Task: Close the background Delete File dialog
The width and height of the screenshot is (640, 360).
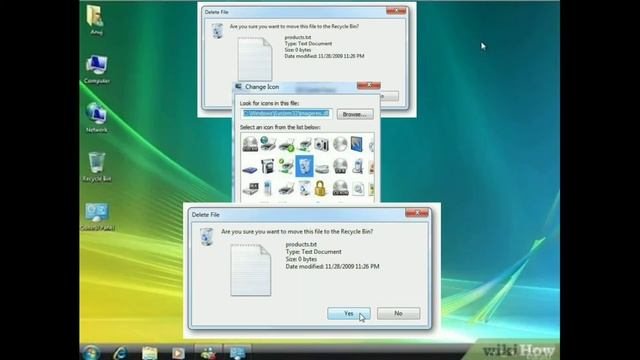Action: (x=396, y=11)
